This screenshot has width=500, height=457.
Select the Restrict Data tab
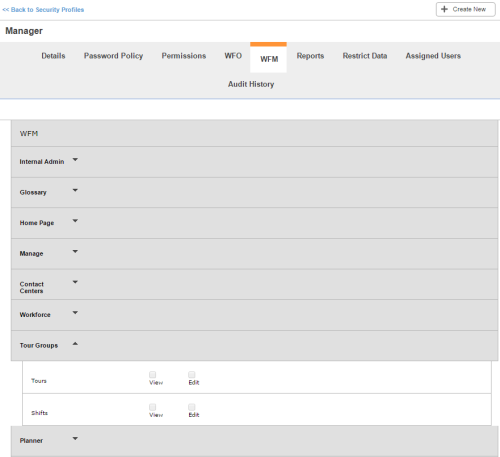coord(365,56)
